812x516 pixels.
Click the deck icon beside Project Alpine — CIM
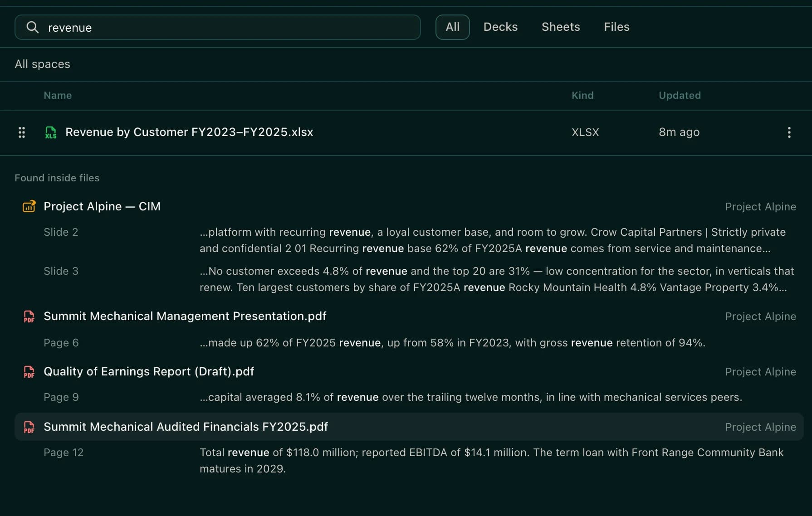[x=29, y=206]
